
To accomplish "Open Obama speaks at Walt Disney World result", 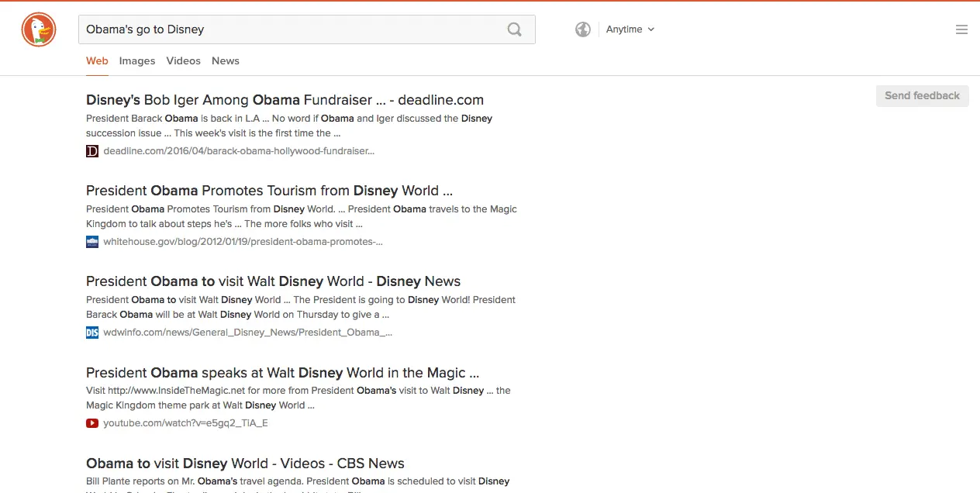I will 282,373.
